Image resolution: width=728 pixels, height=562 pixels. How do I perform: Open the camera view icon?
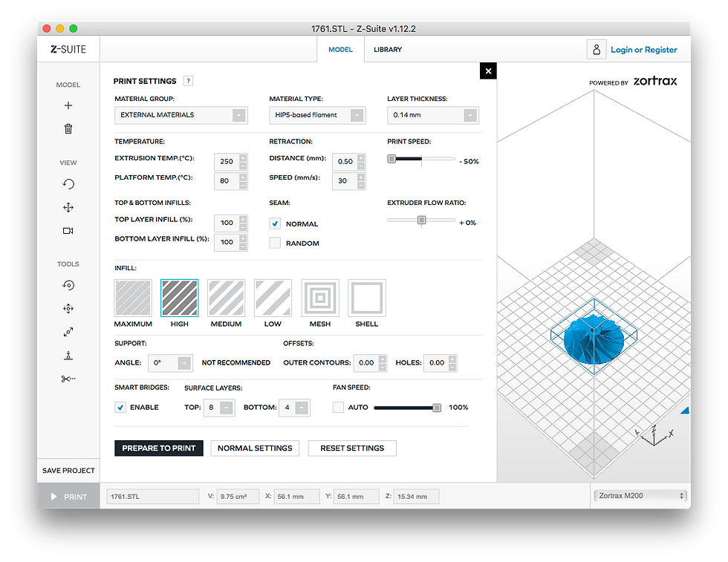coord(68,231)
